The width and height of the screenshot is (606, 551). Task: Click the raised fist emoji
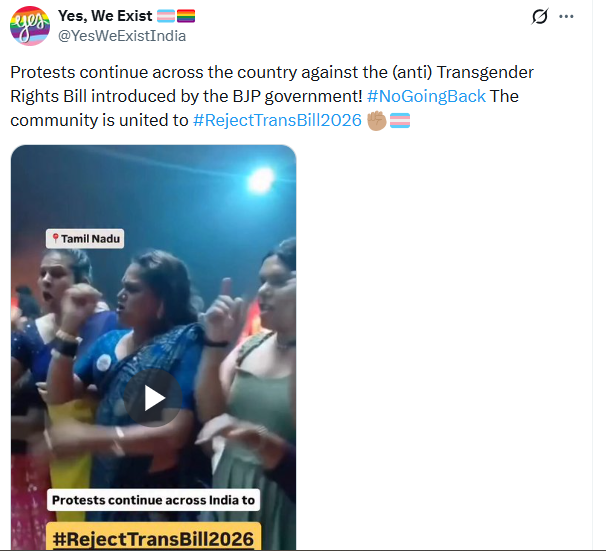point(376,121)
